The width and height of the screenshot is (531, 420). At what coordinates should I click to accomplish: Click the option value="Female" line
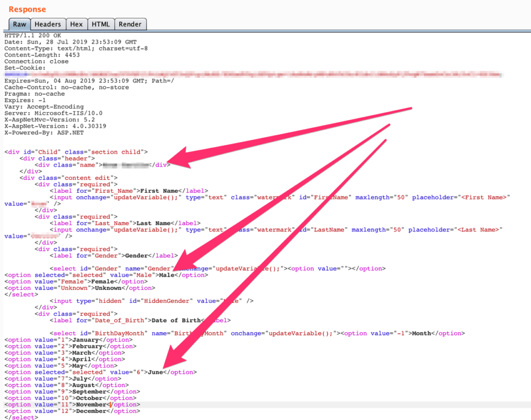76,282
